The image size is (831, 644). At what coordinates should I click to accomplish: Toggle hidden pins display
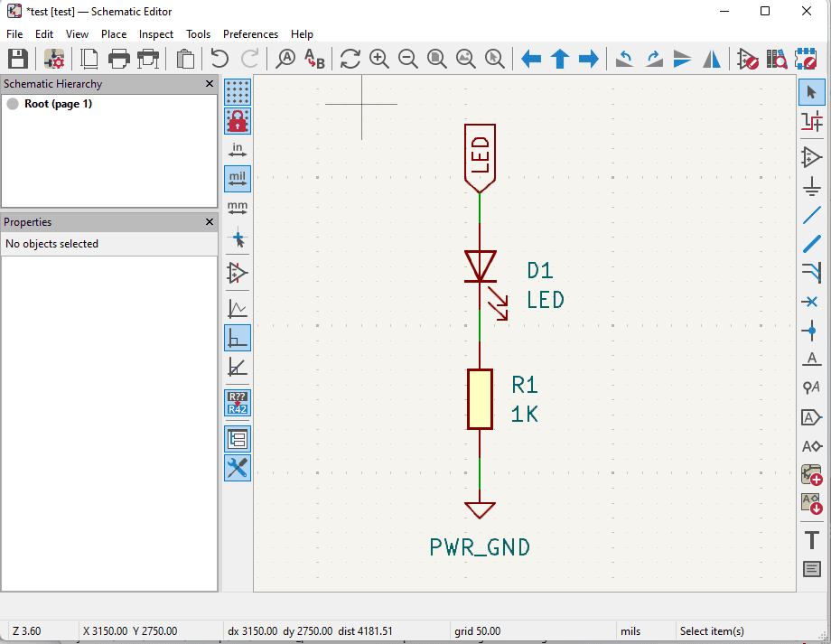[238, 273]
